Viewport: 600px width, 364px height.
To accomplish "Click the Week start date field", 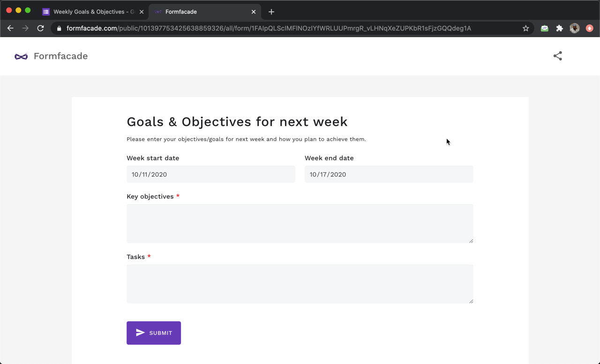I will tap(211, 174).
